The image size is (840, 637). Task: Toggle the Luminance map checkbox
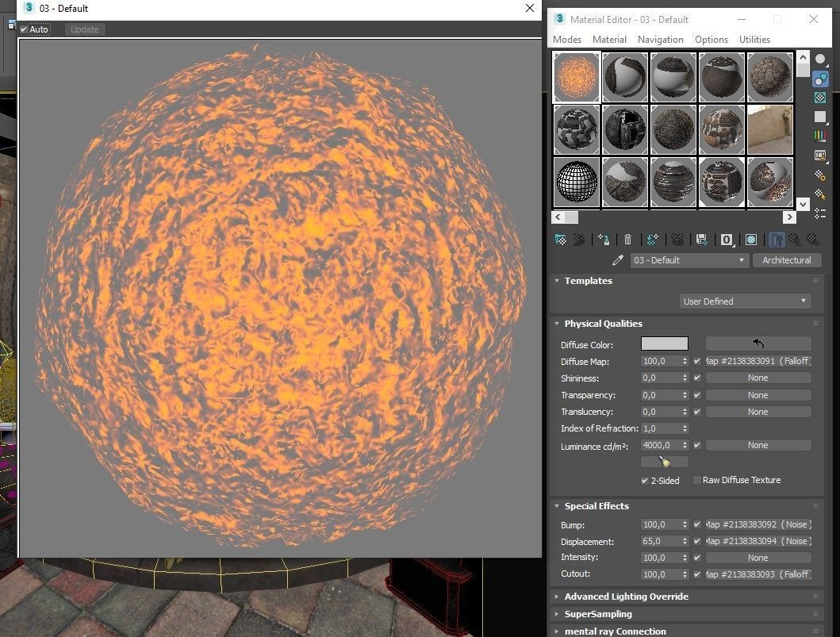pyautogui.click(x=697, y=445)
